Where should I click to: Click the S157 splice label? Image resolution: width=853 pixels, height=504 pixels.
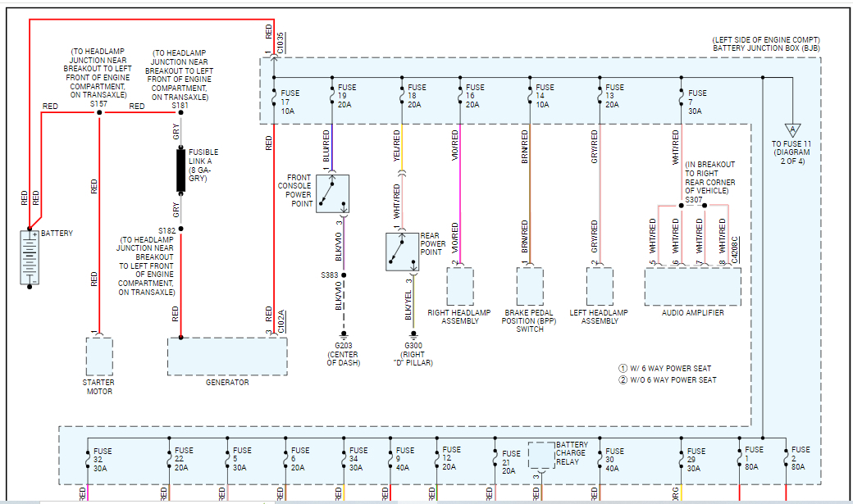pos(98,104)
